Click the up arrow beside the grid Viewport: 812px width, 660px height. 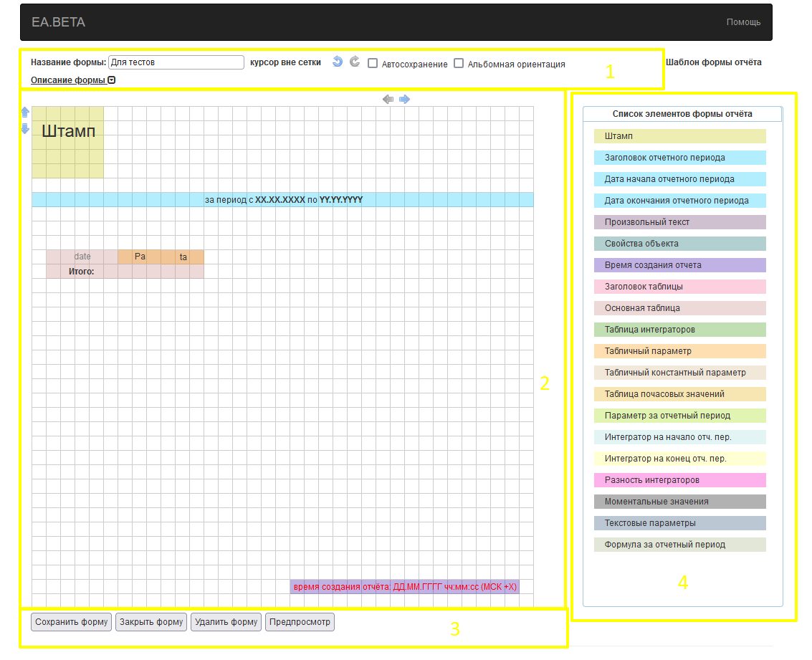coord(25,112)
